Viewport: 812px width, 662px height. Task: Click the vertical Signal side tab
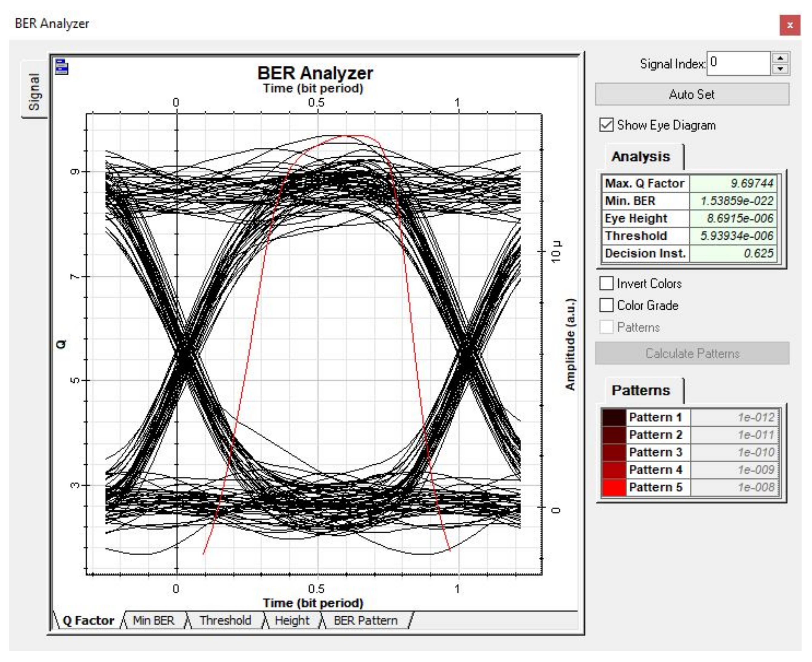click(34, 91)
